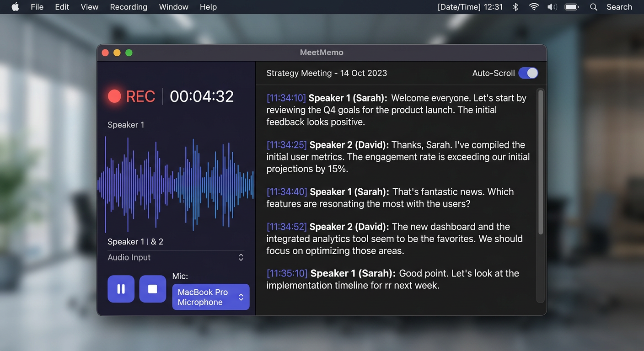
Task: Click the Strategy Meeting title text
Action: (327, 73)
